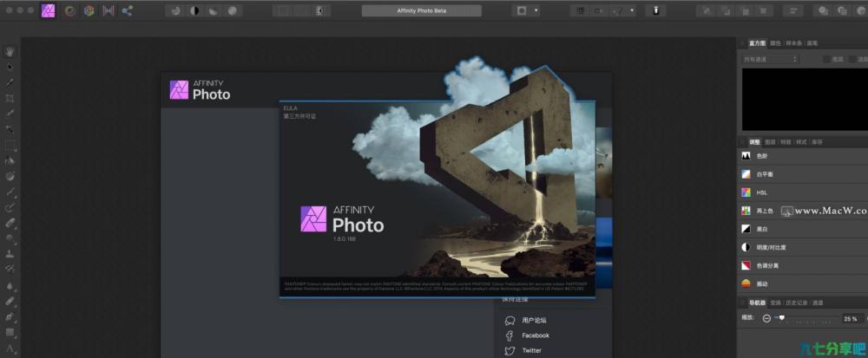
Task: Select the Move arrow tool
Action: tap(10, 67)
